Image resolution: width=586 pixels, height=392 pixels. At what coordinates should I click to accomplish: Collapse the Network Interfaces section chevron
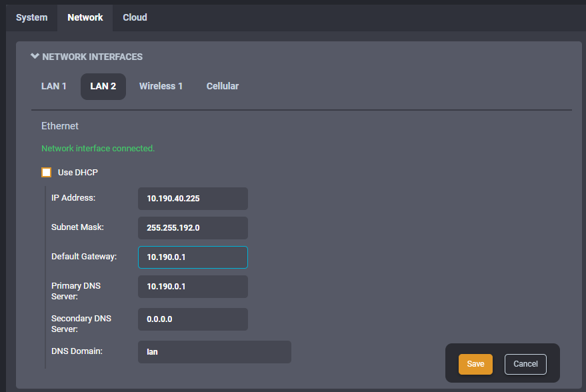tap(35, 57)
